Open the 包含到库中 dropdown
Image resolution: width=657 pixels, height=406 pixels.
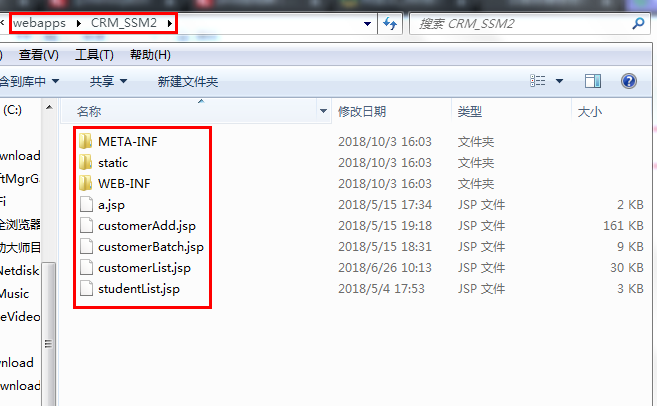(x=29, y=81)
